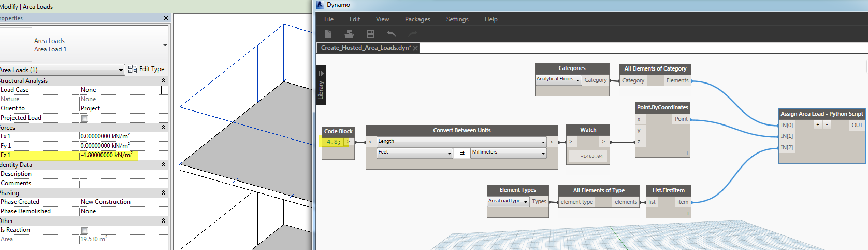Click the Point output port
This screenshot has height=250, width=868.
point(681,119)
